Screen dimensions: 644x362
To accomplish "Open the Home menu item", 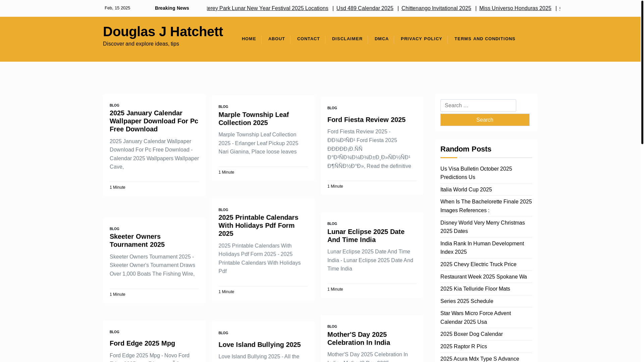I will [x=249, y=39].
